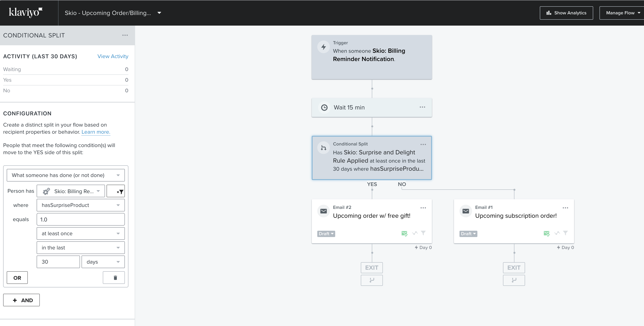Click the Conditional Split branch icon
644x326 pixels.
pos(324,148)
